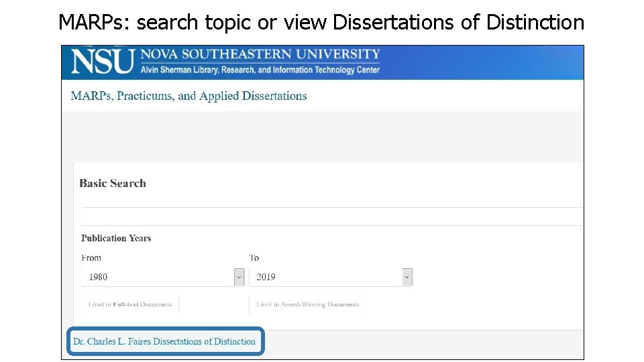Click the To label above 2019

pos(254,258)
